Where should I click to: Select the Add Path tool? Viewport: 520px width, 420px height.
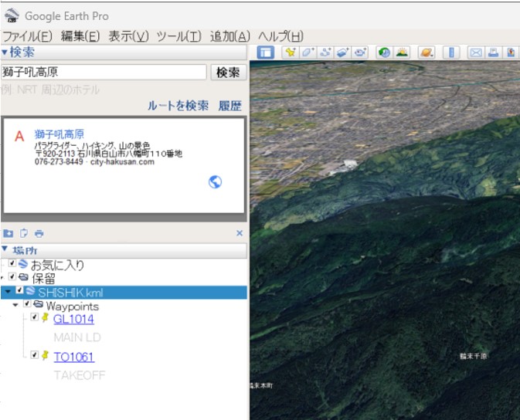325,53
